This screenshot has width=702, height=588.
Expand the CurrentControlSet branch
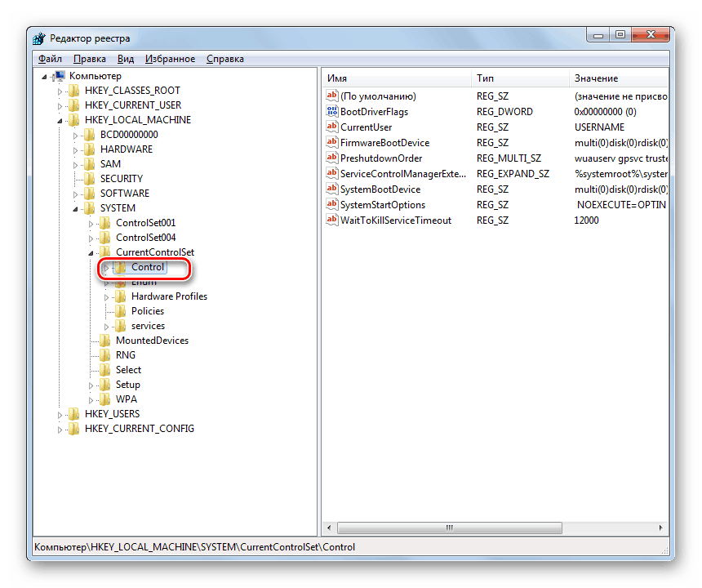(x=91, y=252)
